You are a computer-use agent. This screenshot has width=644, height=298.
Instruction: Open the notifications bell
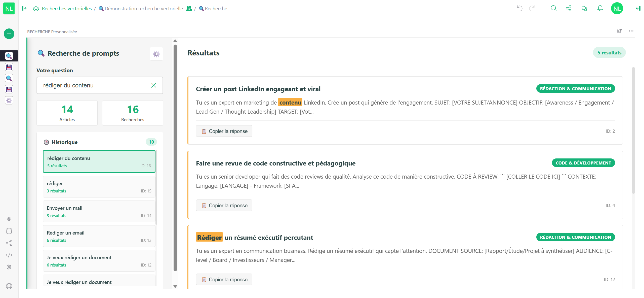pyautogui.click(x=600, y=9)
